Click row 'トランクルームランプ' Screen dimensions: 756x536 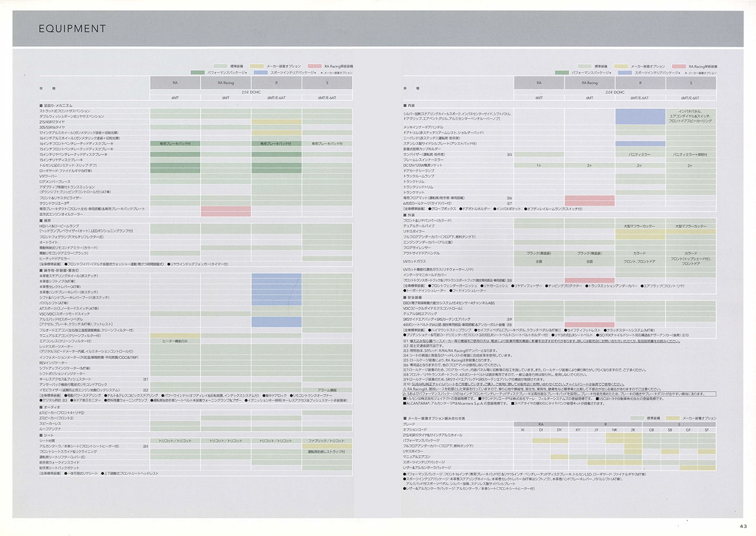coord(559,176)
